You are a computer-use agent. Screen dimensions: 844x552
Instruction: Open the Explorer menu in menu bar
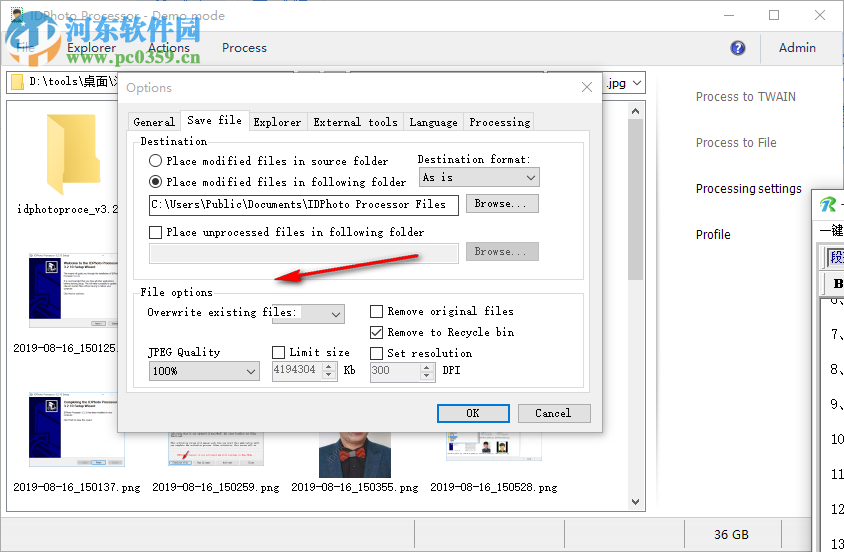tap(92, 48)
